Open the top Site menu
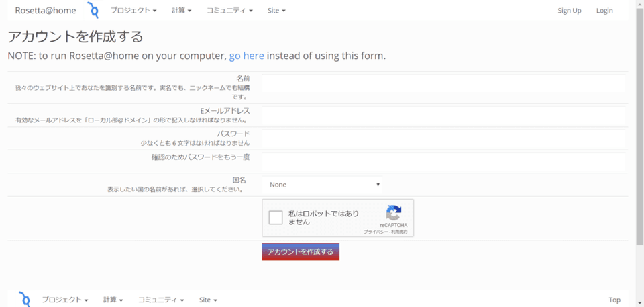This screenshot has width=644, height=307. click(x=276, y=11)
